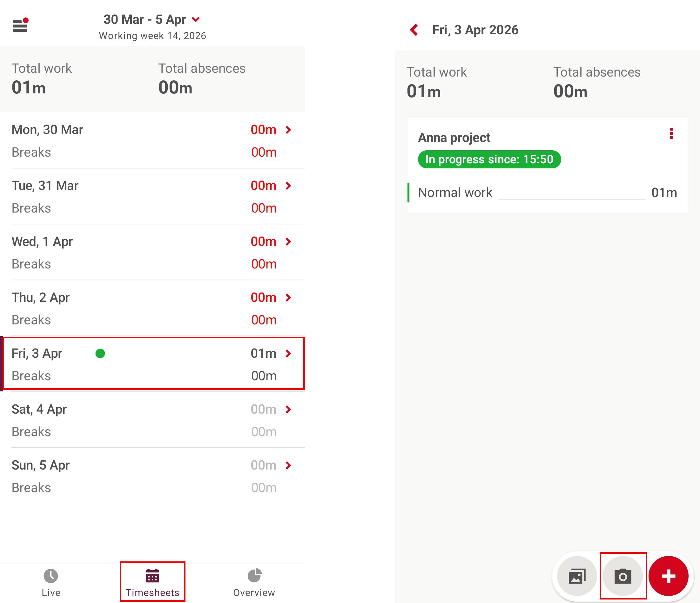This screenshot has height=603, width=700.
Task: Select the Thu, 2 Apr row
Action: coord(152,308)
